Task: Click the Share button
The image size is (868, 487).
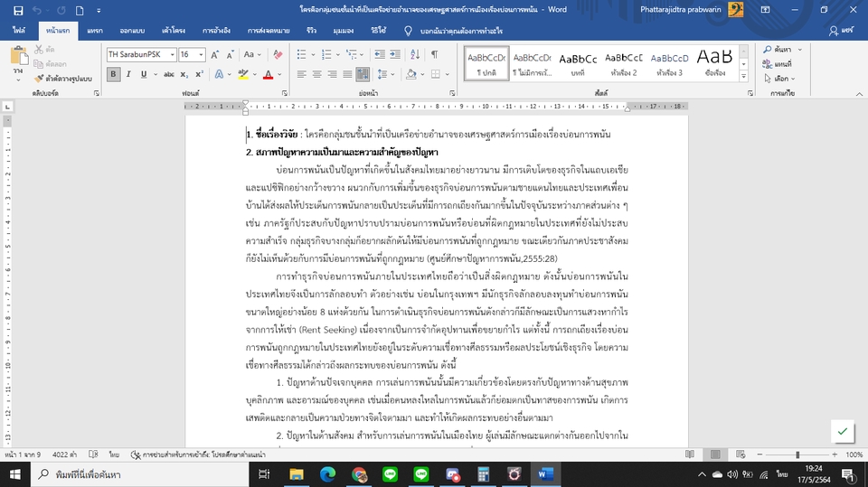Action: (x=841, y=31)
